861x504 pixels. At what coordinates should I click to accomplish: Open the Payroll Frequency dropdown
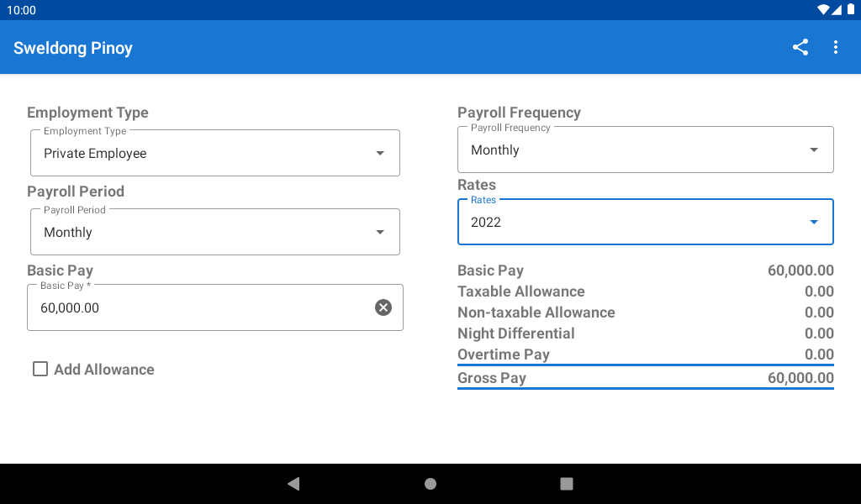pyautogui.click(x=646, y=150)
